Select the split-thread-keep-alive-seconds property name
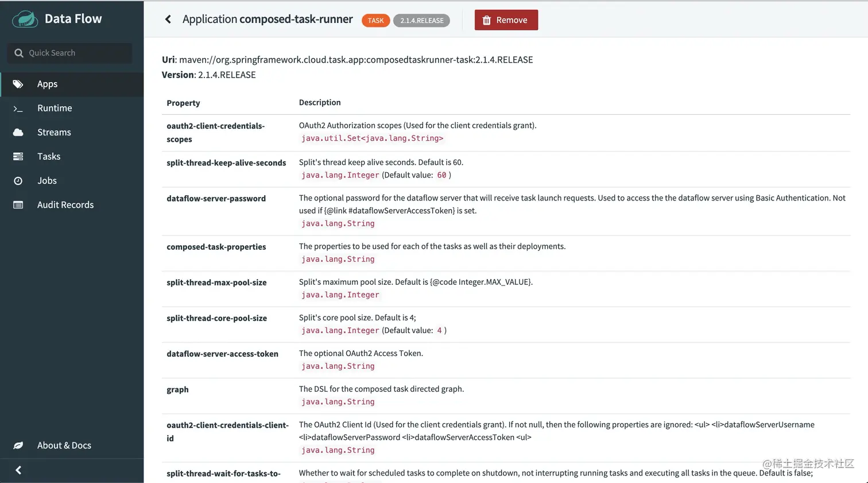Image resolution: width=868 pixels, height=483 pixels. point(226,163)
